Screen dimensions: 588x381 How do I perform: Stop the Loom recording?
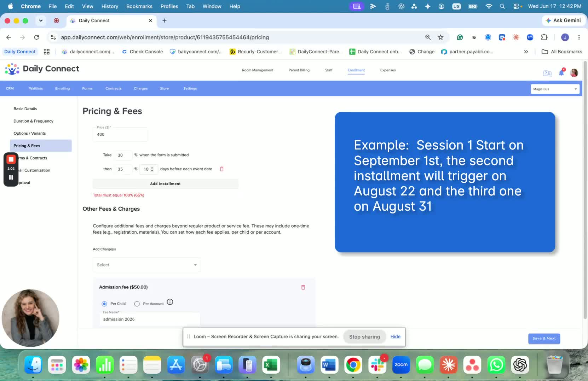tap(11, 159)
